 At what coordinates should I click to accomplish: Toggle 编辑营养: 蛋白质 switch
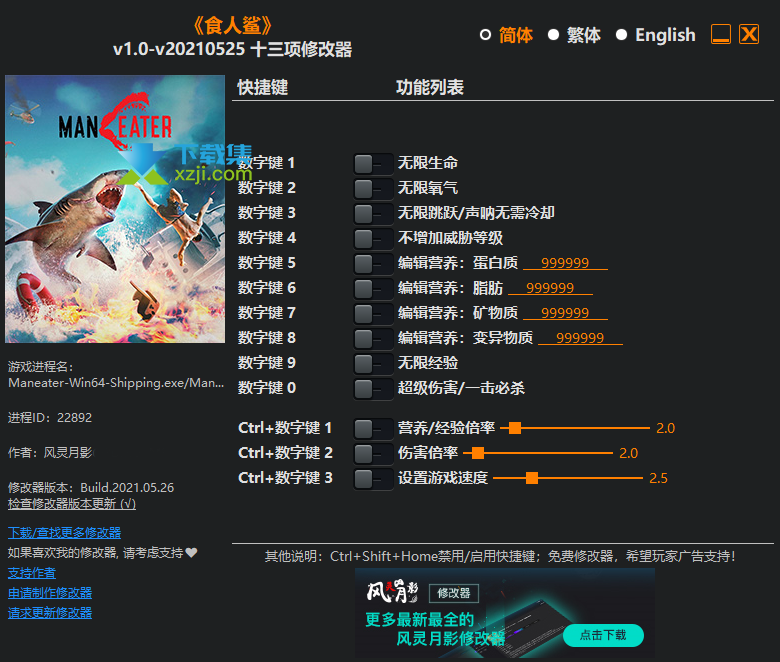(x=373, y=264)
